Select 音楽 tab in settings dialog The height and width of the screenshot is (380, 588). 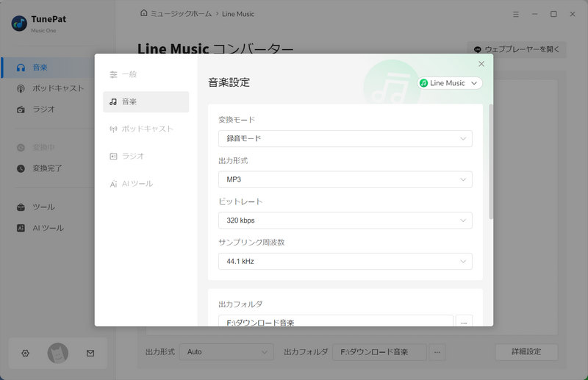point(146,101)
